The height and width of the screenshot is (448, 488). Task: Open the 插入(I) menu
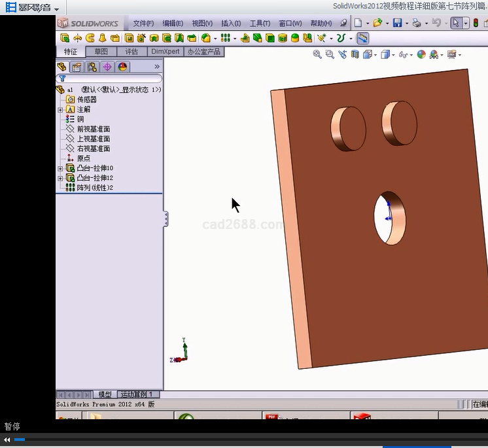(x=231, y=24)
